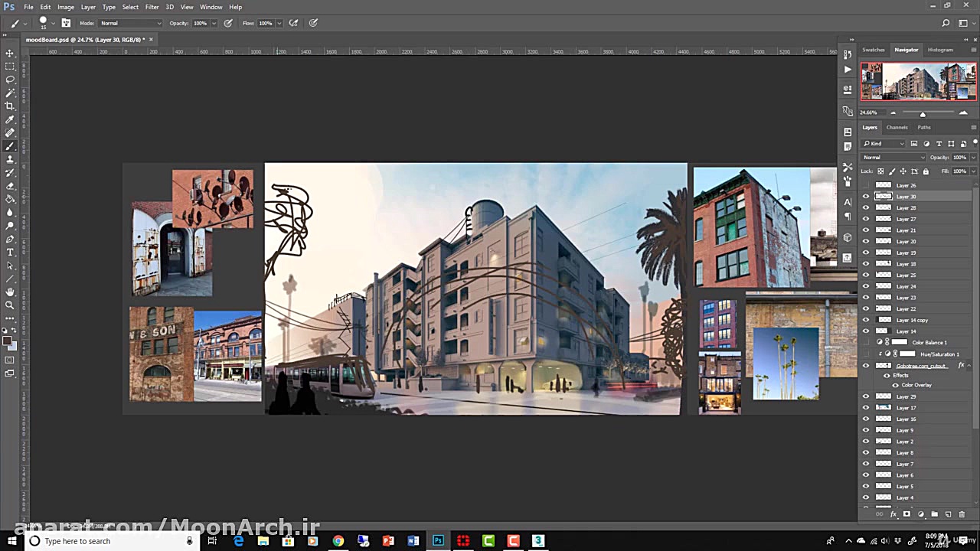The width and height of the screenshot is (980, 551).
Task: Open the Filter menu
Action: coord(152,7)
